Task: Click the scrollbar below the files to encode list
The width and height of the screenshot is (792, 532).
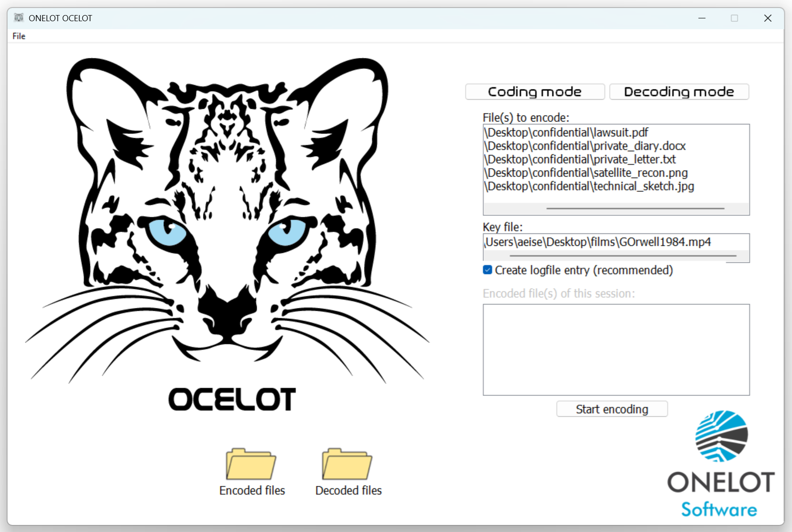Action: (635, 208)
